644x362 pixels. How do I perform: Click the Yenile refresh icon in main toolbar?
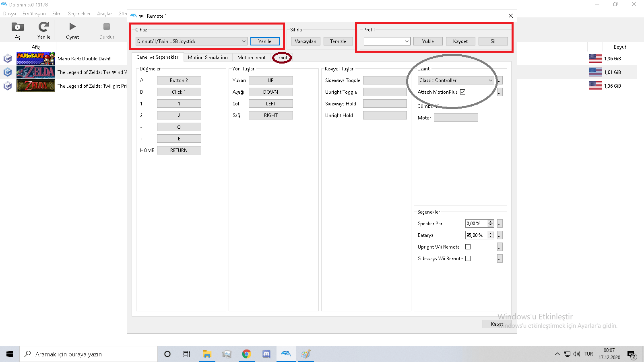[x=43, y=27]
